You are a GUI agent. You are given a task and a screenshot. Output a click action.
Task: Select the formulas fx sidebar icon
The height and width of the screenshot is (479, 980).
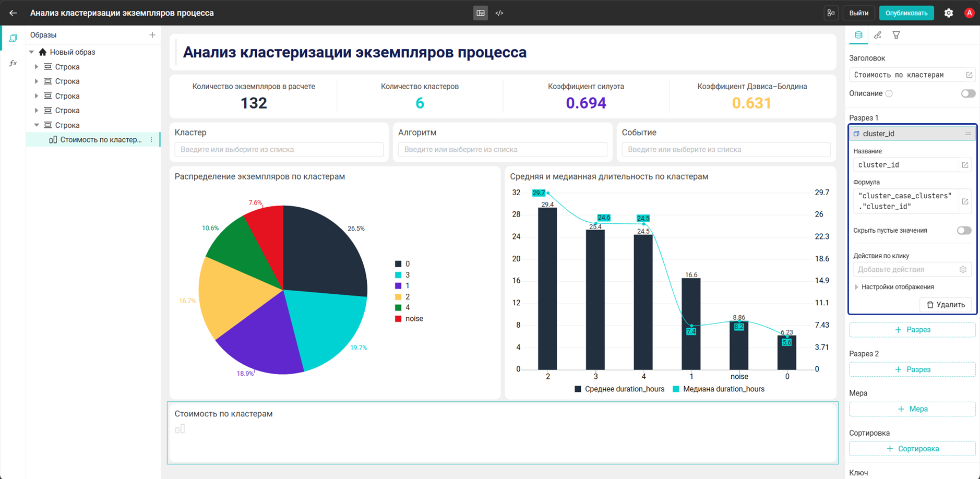click(13, 63)
